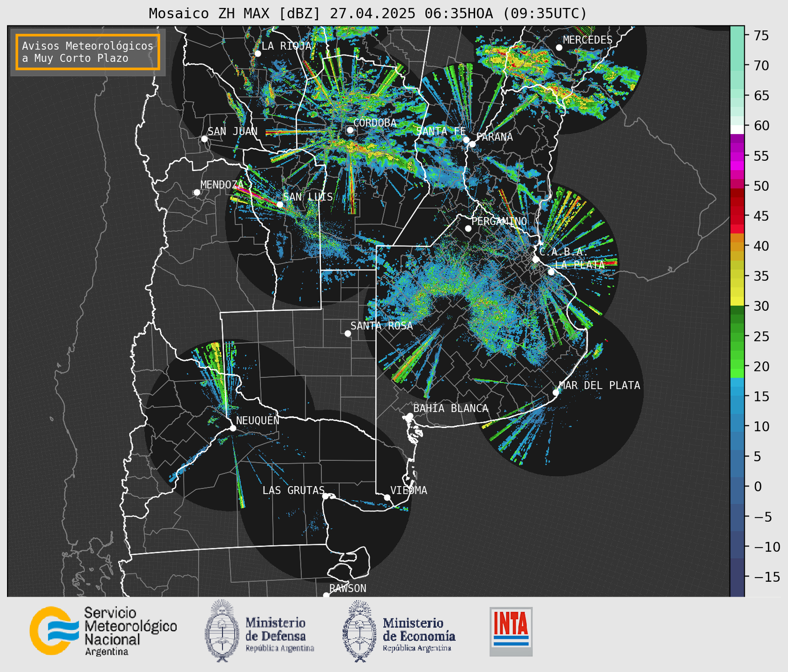Click the LAS GRUTAS city marker dot
This screenshot has width=788, height=672.
[x=326, y=496]
